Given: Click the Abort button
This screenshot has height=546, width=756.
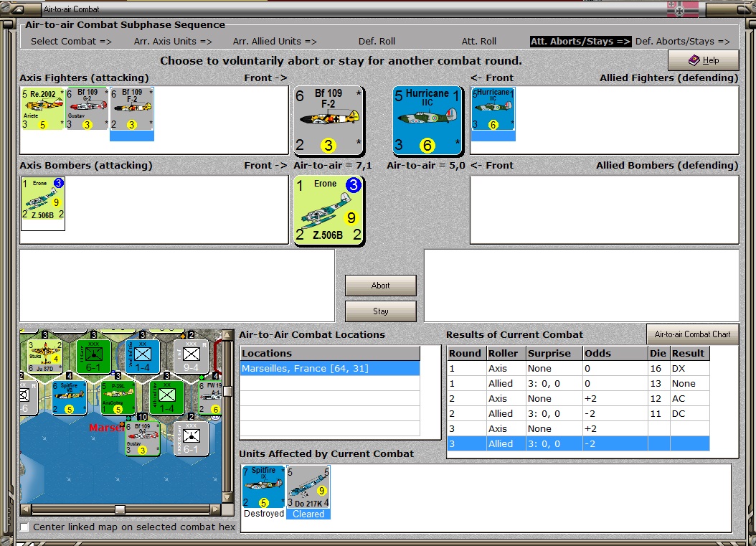Looking at the screenshot, I should point(380,286).
